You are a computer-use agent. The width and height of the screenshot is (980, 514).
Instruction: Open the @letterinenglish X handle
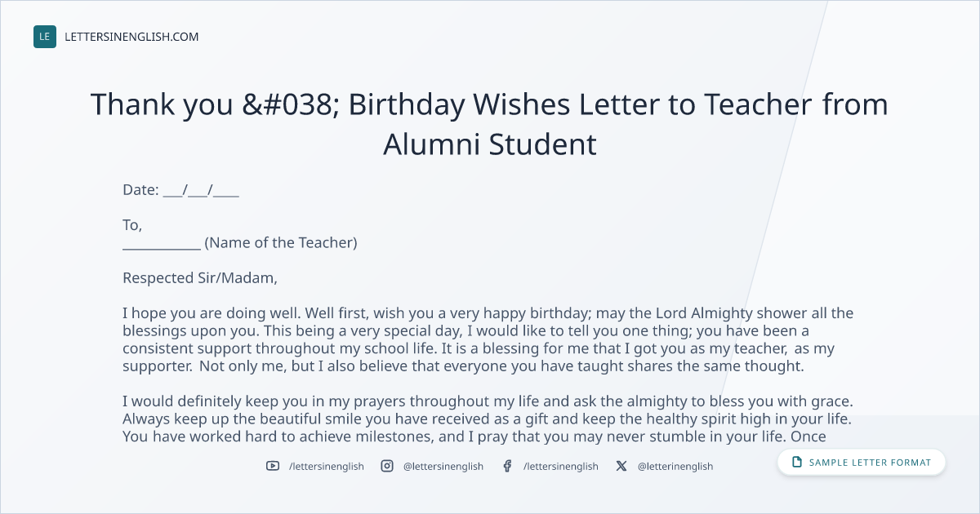(675, 467)
